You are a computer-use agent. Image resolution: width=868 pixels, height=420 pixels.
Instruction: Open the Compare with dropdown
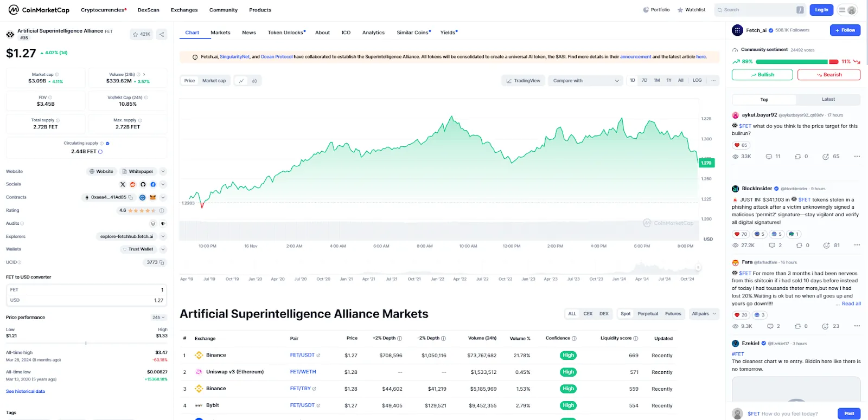point(586,81)
